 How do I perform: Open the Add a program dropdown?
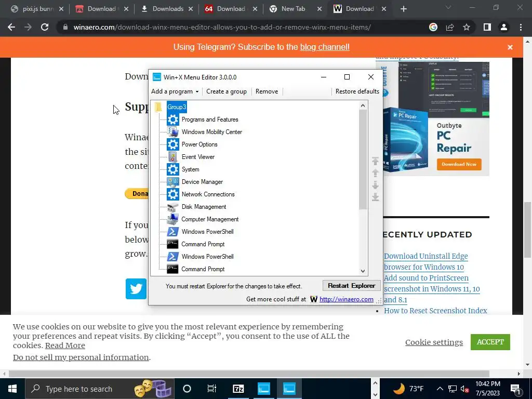pos(175,91)
